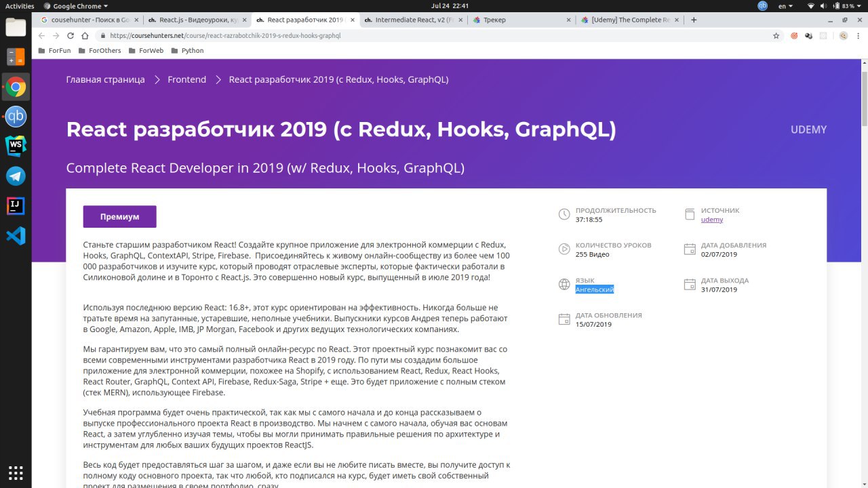
Task: Open Telegram from the dock
Action: tap(16, 176)
